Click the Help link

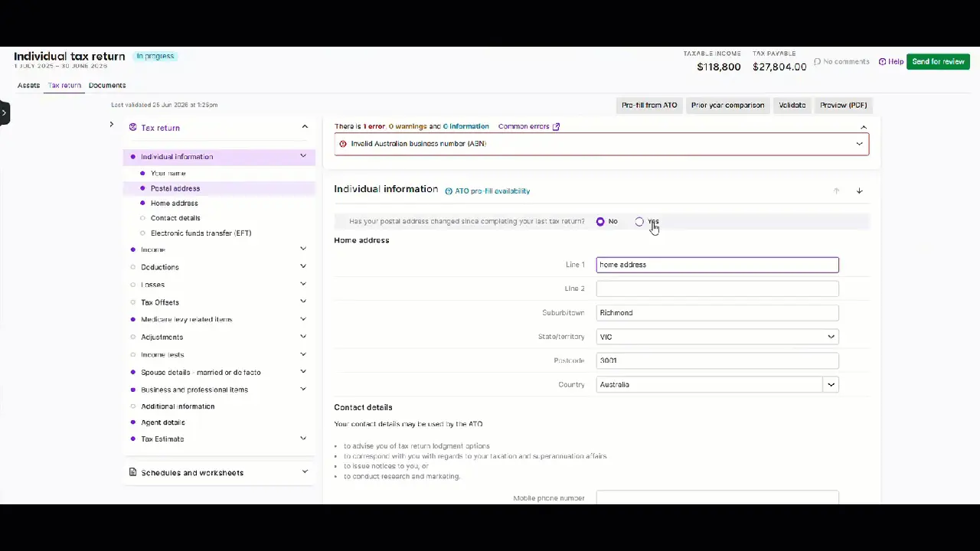coord(896,61)
